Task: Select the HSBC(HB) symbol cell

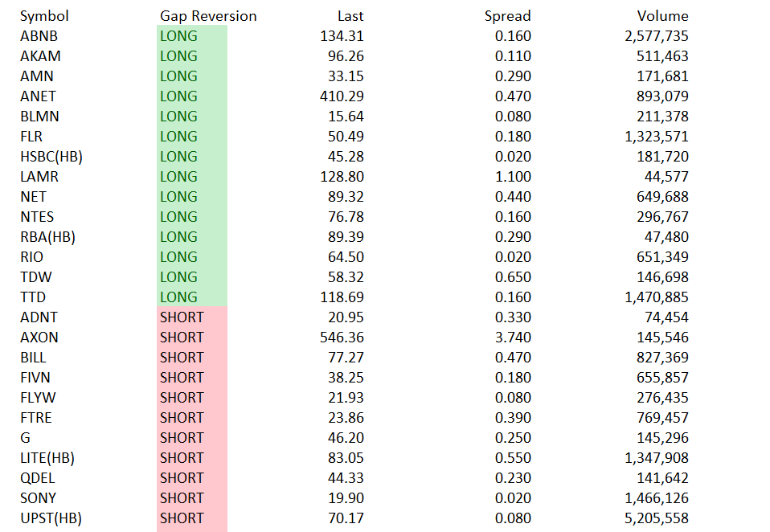Action: (51, 157)
